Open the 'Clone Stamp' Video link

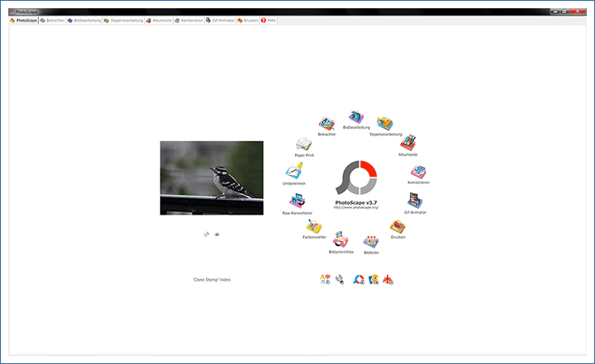[212, 280]
